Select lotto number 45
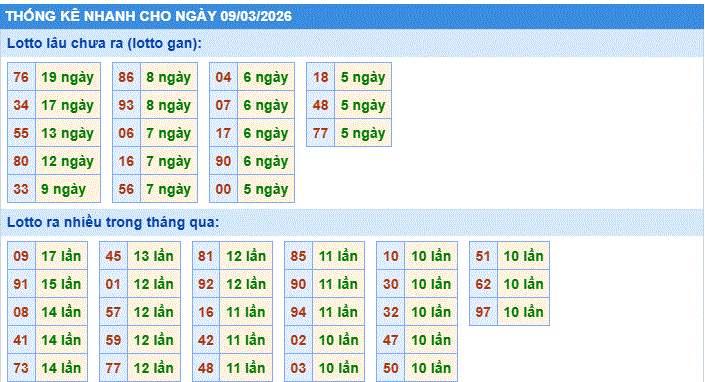 [x=113, y=256]
